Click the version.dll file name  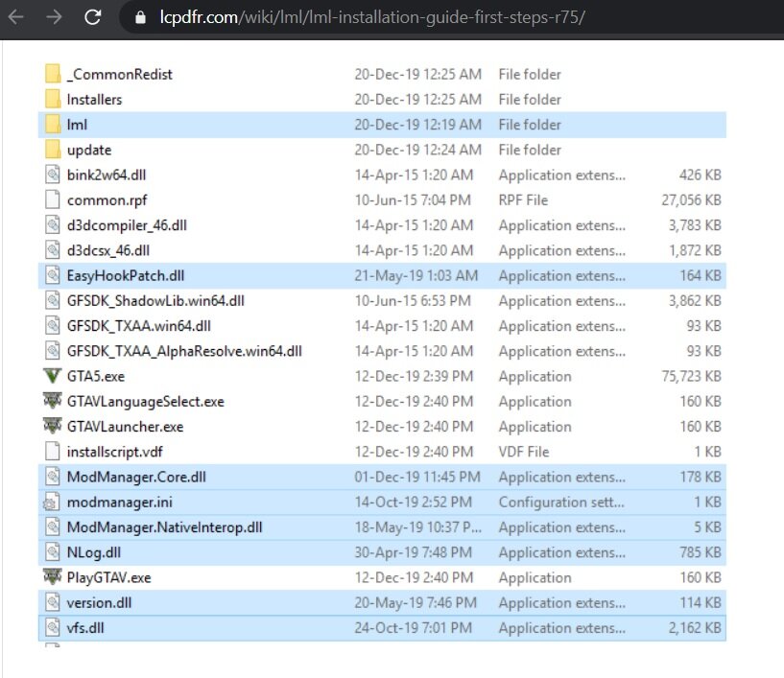[x=99, y=602]
